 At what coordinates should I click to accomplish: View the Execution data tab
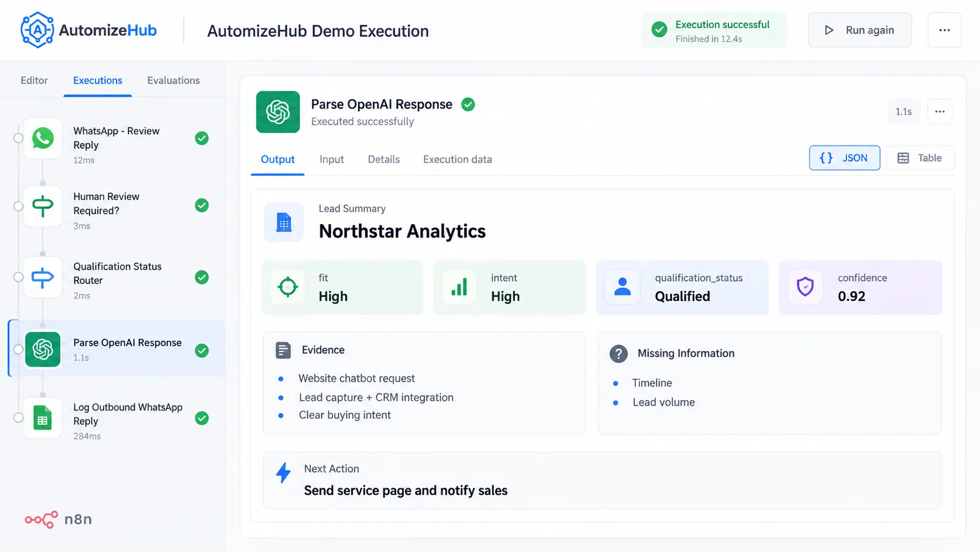(x=458, y=160)
